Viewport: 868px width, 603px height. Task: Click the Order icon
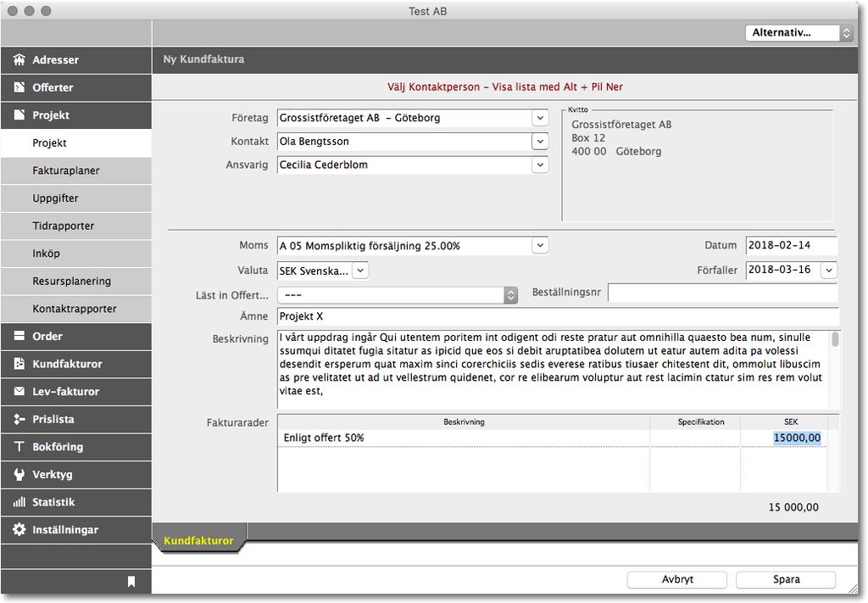coord(19,336)
